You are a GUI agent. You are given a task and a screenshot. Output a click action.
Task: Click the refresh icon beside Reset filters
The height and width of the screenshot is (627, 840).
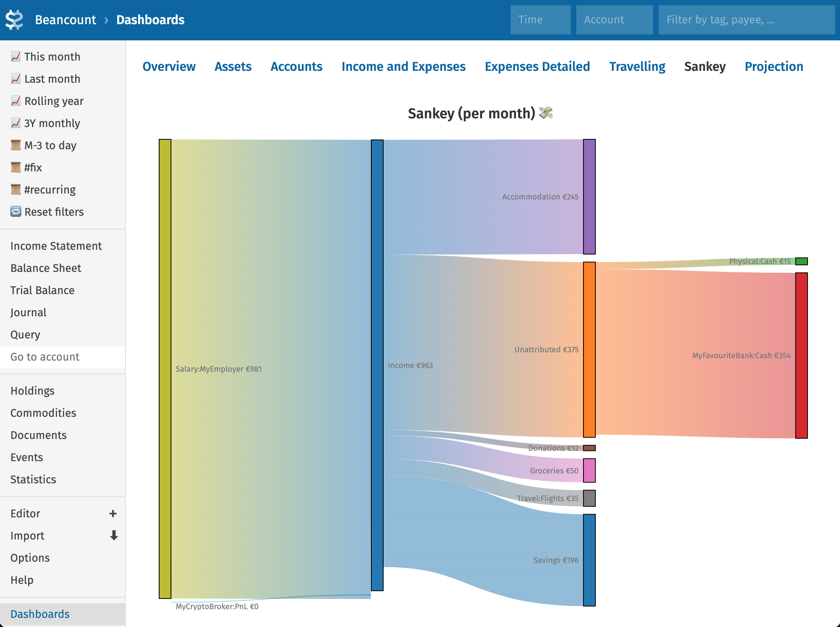15,212
